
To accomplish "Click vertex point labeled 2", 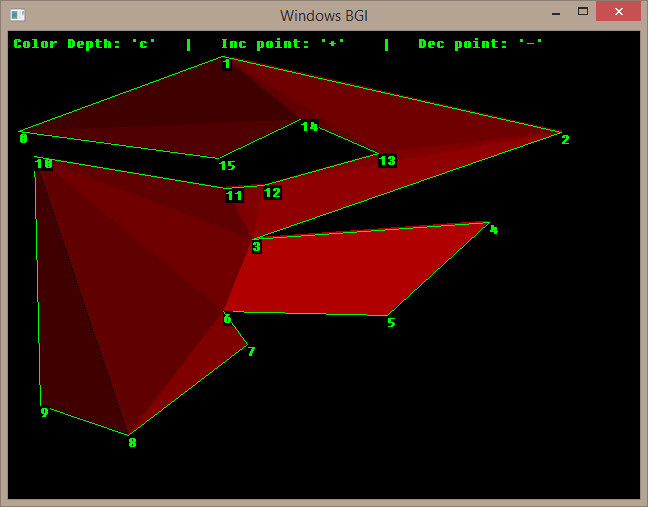I will click(565, 139).
